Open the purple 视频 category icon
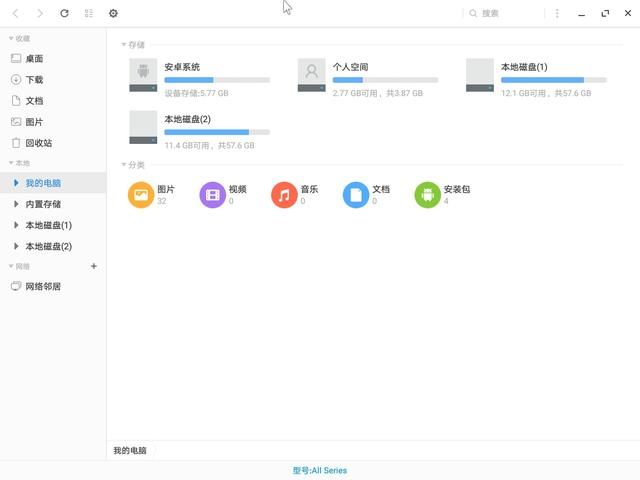Screen dimensions: 640x480 point(212,195)
